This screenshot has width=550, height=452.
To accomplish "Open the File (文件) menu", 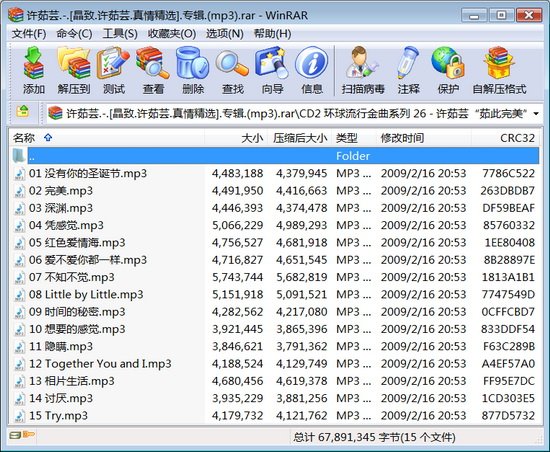I will click(x=29, y=34).
